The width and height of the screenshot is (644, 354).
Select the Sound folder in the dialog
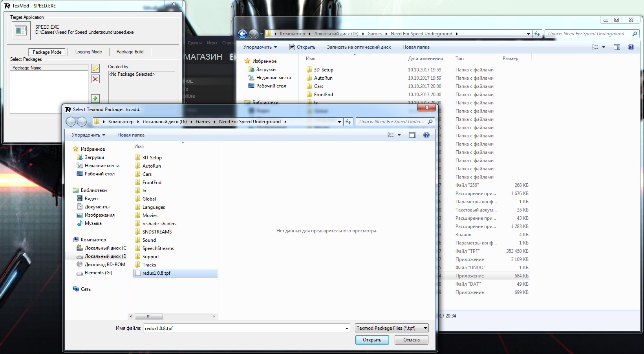click(x=149, y=240)
